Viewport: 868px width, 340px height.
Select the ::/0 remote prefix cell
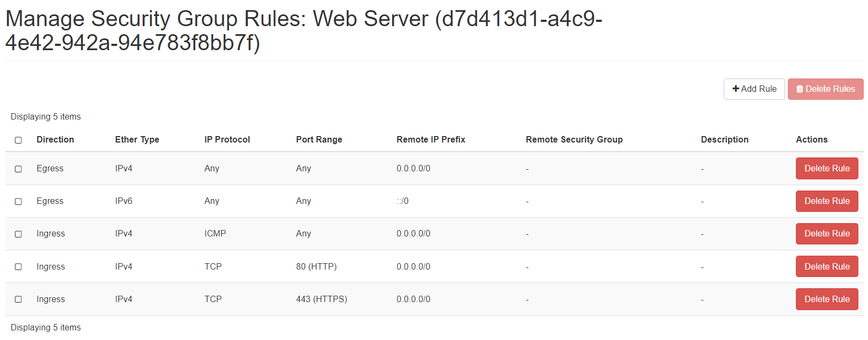pyautogui.click(x=402, y=201)
